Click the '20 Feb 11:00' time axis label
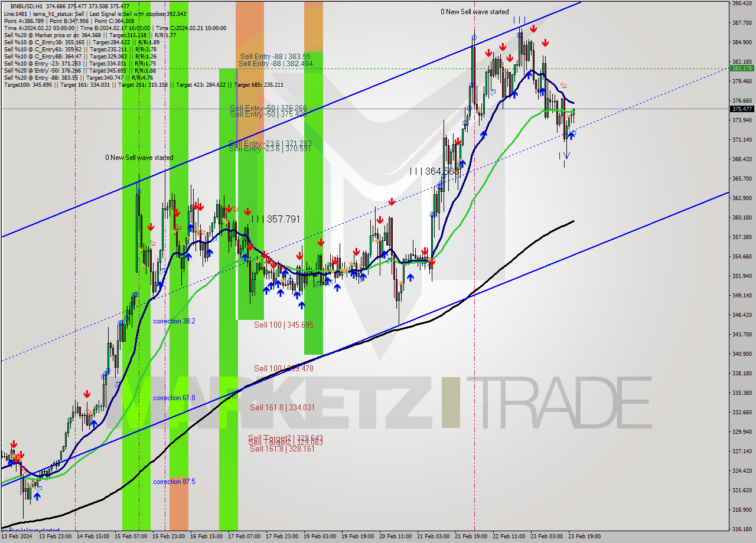 pos(396,537)
